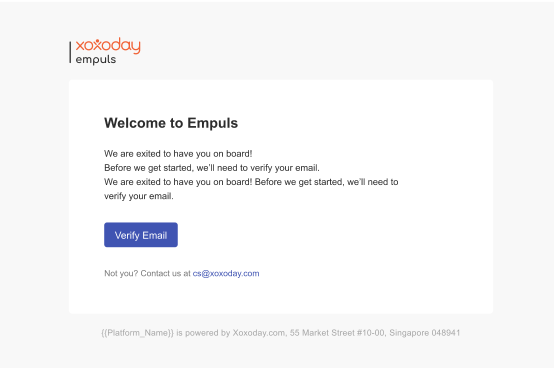This screenshot has width=554, height=368.
Task: Click the empuls text under the logo
Action: point(96,60)
